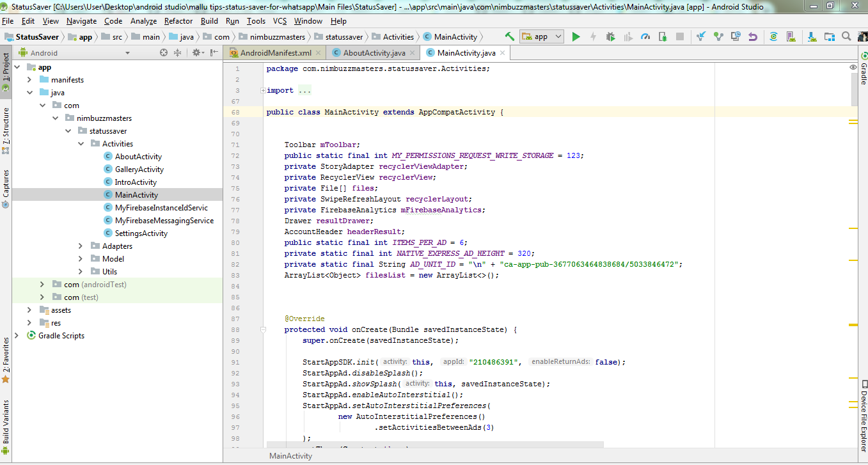Image resolution: width=868 pixels, height=465 pixels.
Task: Expand the Gradle Scripts node
Action: [18, 336]
